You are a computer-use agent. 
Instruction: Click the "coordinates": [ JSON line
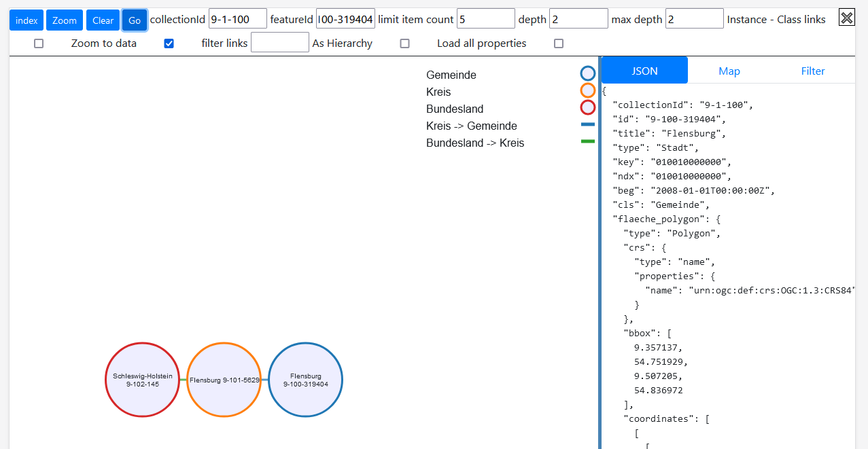667,418
